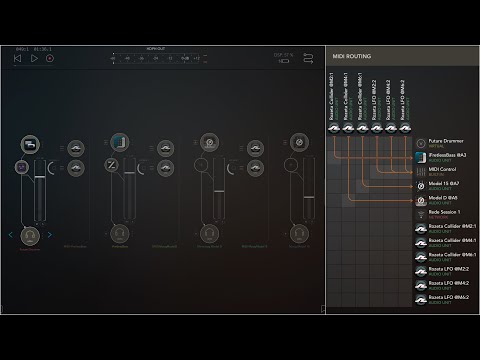Open headphone output node of fourth channel
Screen dimensions: 480x360
[x=299, y=234]
